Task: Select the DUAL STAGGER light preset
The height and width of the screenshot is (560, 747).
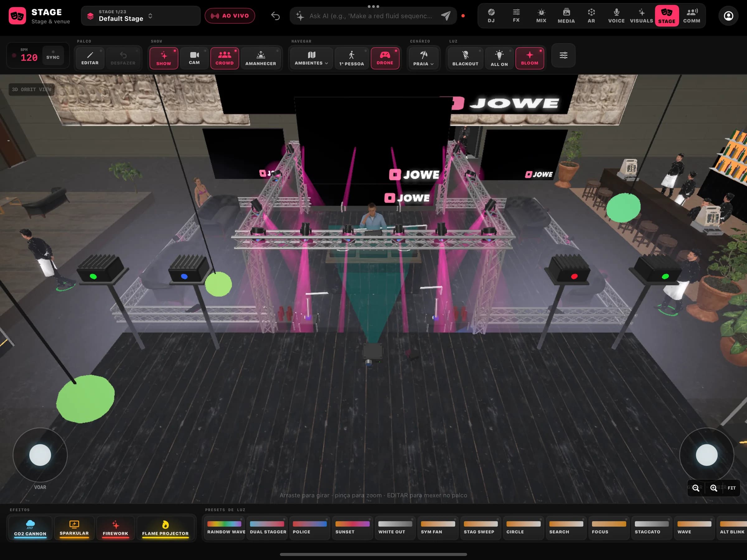Action: 267,528
